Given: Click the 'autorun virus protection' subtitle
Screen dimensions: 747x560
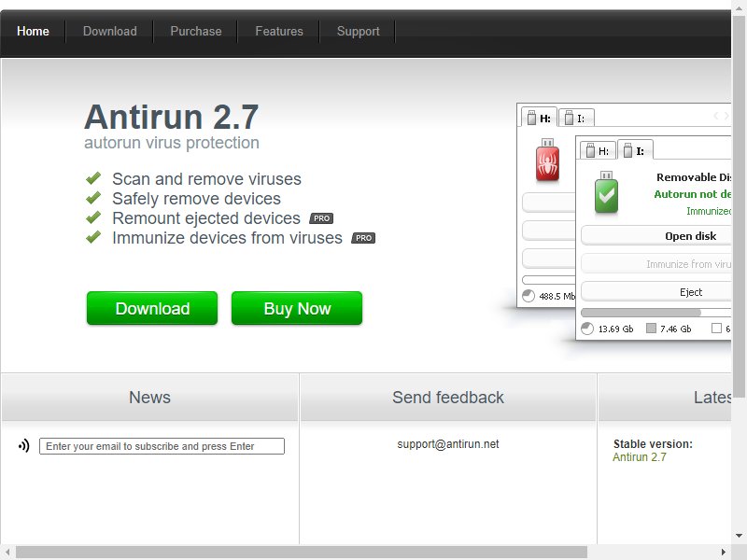Looking at the screenshot, I should (x=172, y=143).
